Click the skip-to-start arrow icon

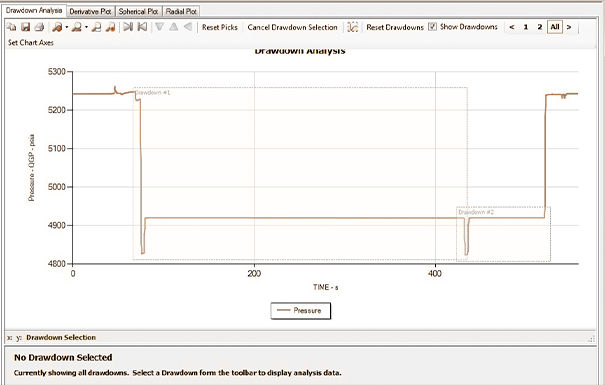[x=142, y=27]
